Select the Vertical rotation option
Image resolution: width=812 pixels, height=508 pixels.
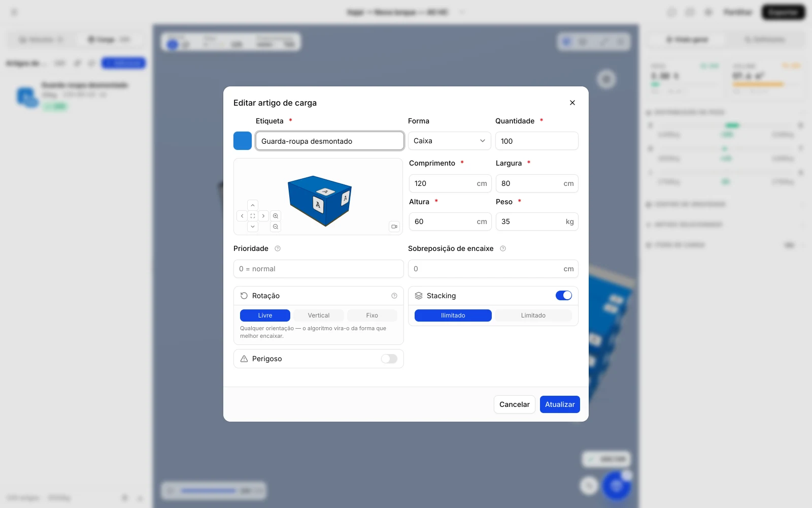(319, 315)
